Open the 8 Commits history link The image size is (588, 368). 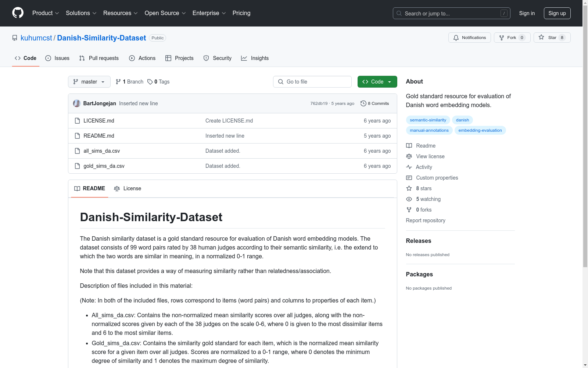pyautogui.click(x=375, y=103)
